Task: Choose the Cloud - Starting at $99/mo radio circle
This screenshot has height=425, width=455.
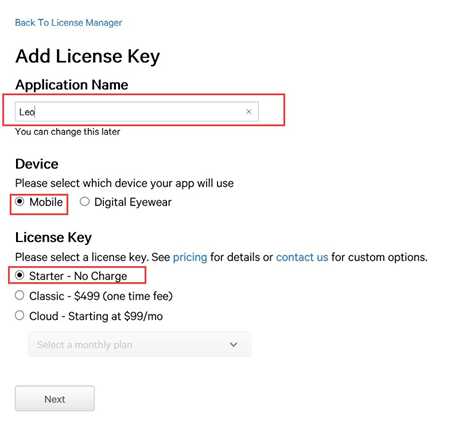Action: (20, 315)
